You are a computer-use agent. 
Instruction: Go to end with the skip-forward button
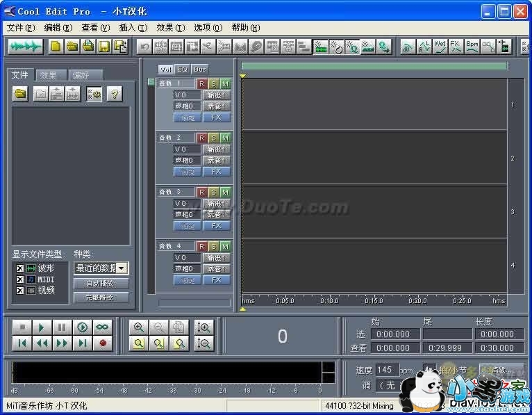click(82, 343)
